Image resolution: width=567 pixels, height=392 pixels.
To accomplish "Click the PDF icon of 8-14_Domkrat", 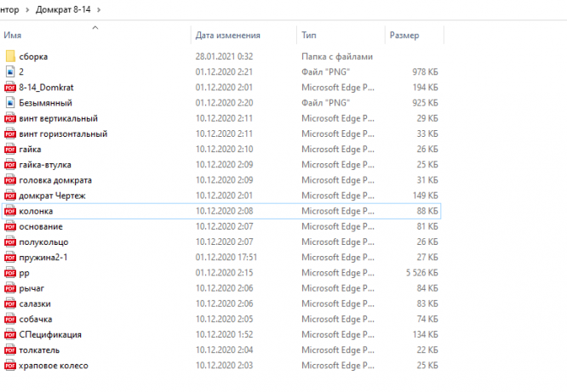I will (x=10, y=87).
